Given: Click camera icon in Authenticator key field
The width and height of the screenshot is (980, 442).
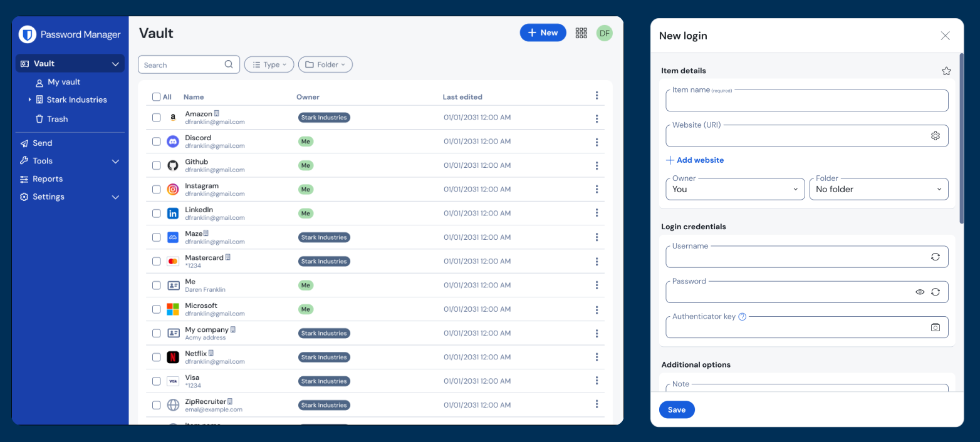Looking at the screenshot, I should tap(936, 327).
